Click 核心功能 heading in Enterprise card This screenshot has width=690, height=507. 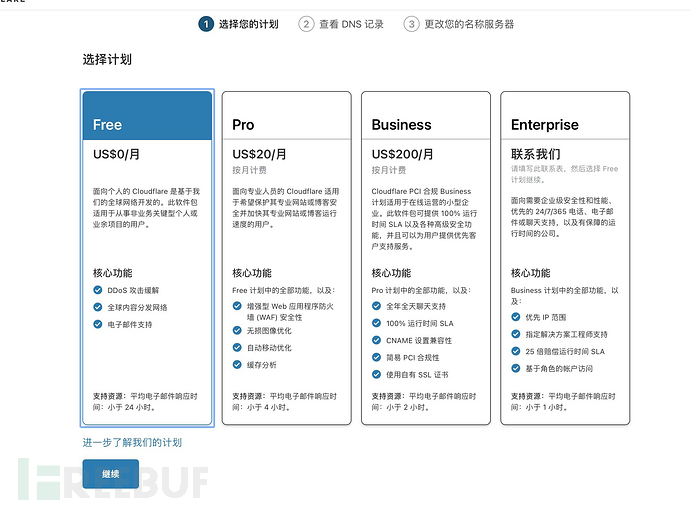click(x=530, y=273)
